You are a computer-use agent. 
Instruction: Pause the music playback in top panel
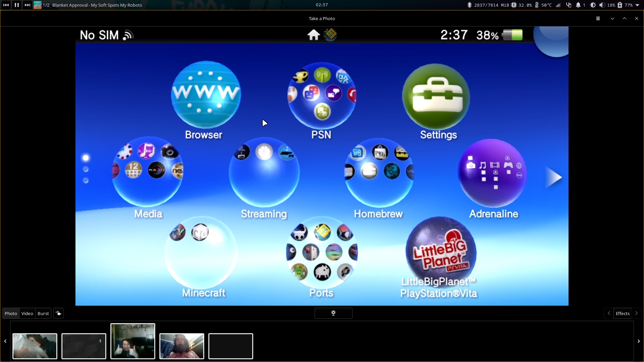(x=16, y=5)
